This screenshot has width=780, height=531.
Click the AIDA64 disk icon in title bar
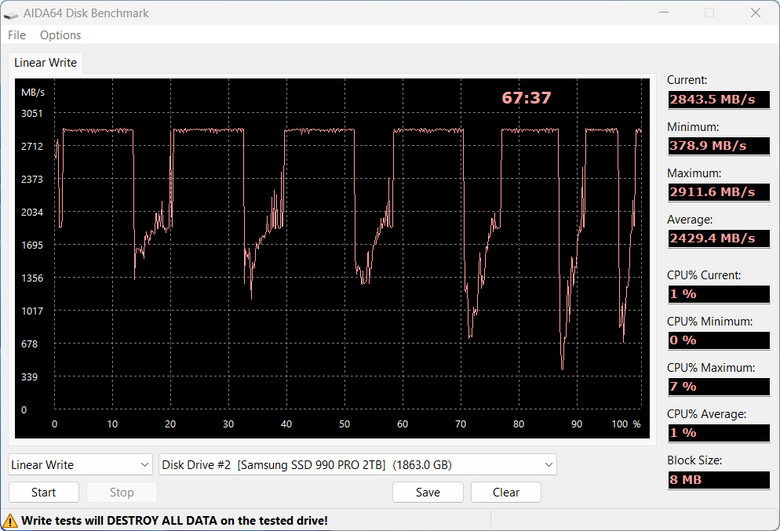[10, 13]
